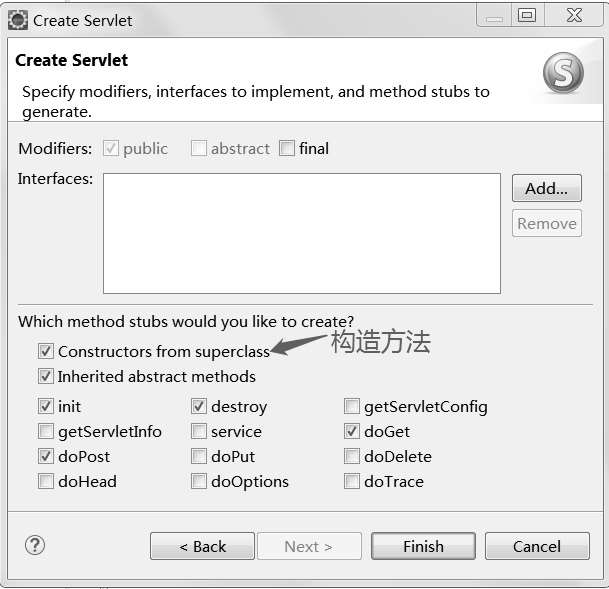Click the help question mark icon

point(35,545)
